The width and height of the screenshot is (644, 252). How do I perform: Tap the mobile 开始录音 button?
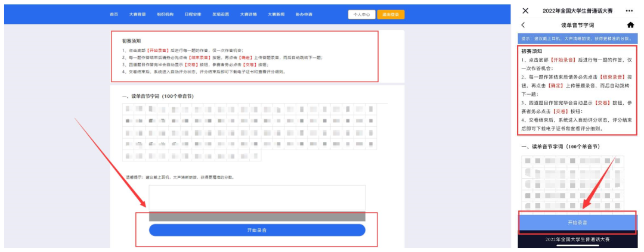click(x=577, y=222)
